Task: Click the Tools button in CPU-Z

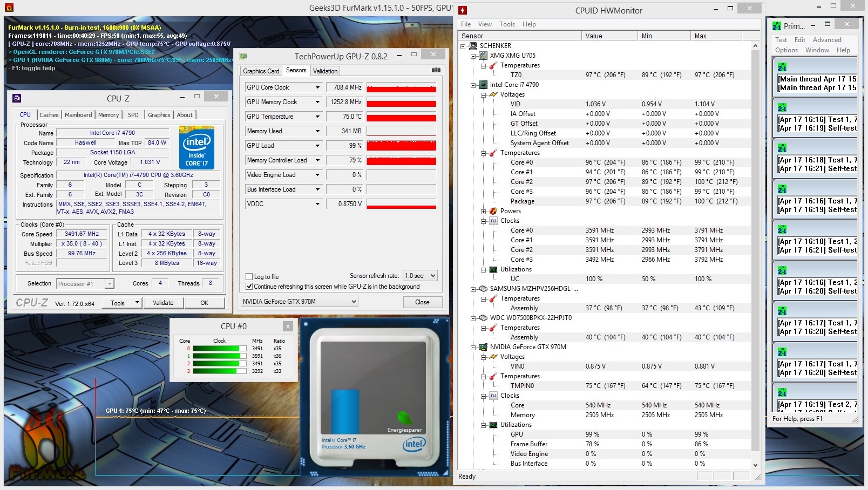Action: (118, 303)
